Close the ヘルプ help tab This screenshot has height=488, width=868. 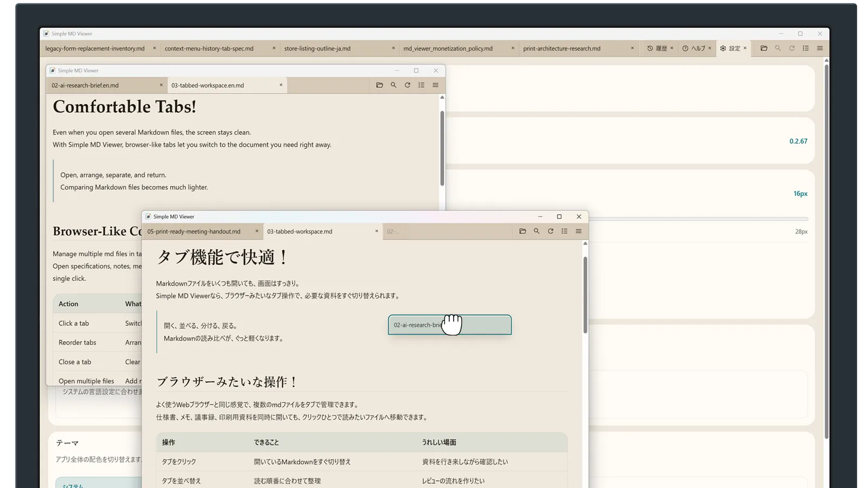tap(710, 48)
